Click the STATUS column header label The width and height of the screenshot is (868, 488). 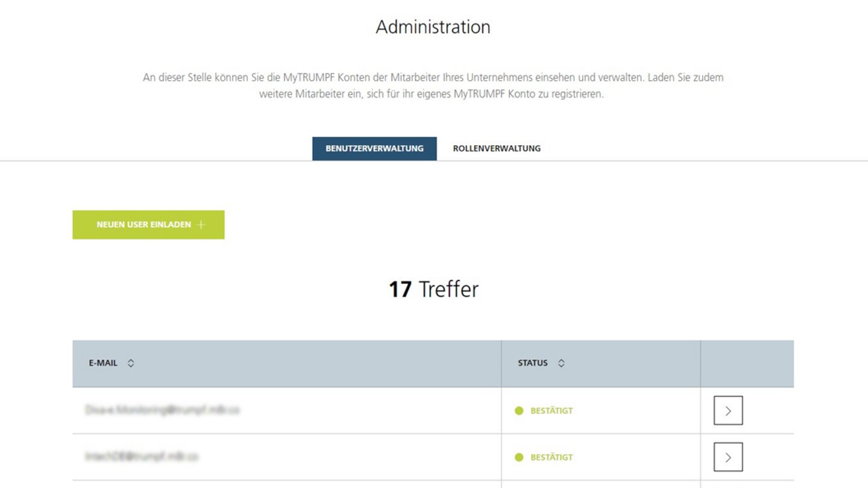(x=533, y=363)
